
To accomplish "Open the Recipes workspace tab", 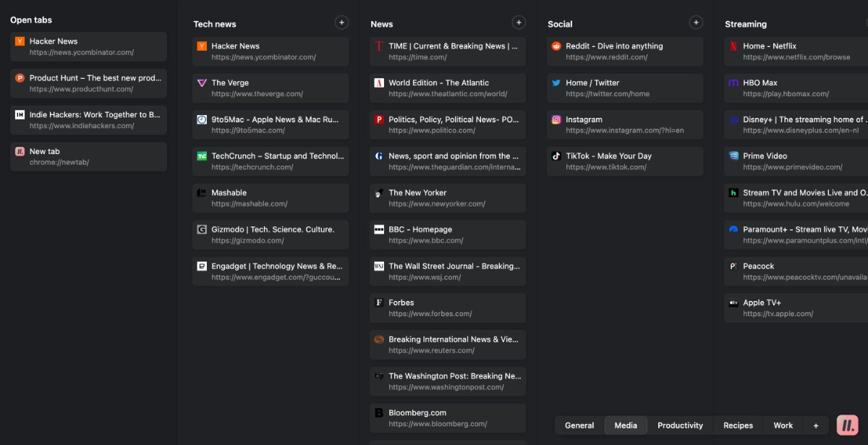I will pyautogui.click(x=738, y=425).
